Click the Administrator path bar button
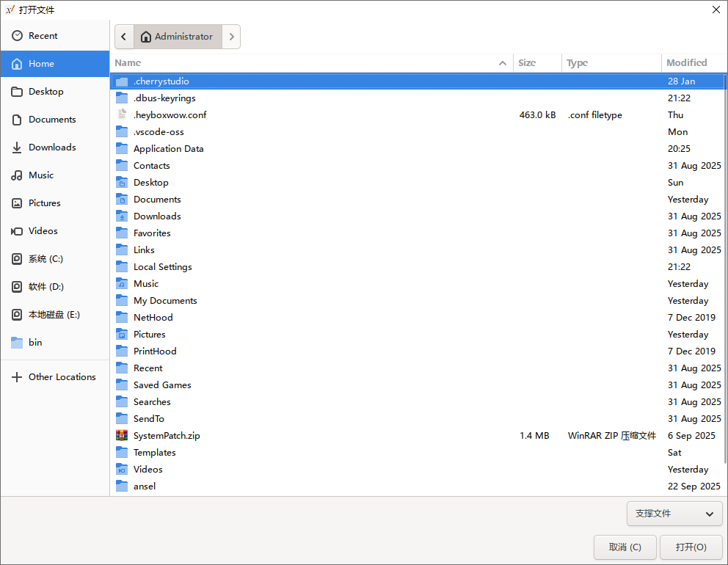 click(178, 37)
